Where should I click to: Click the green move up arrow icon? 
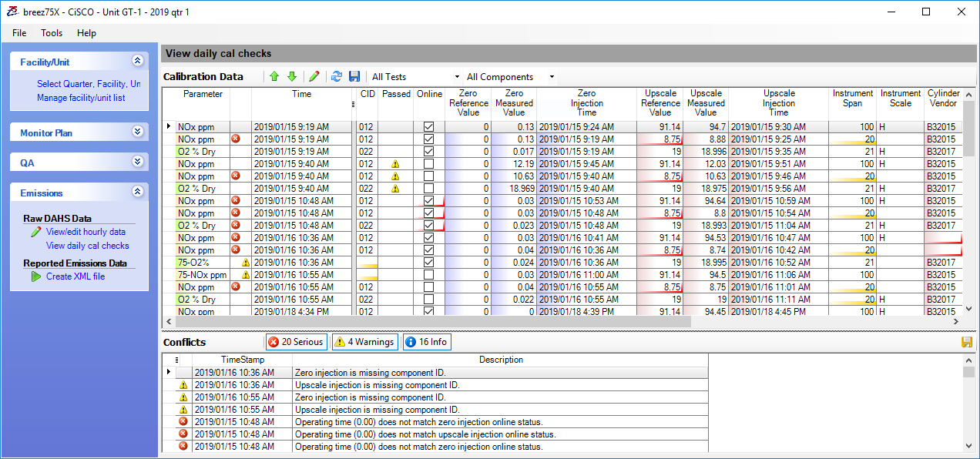274,76
